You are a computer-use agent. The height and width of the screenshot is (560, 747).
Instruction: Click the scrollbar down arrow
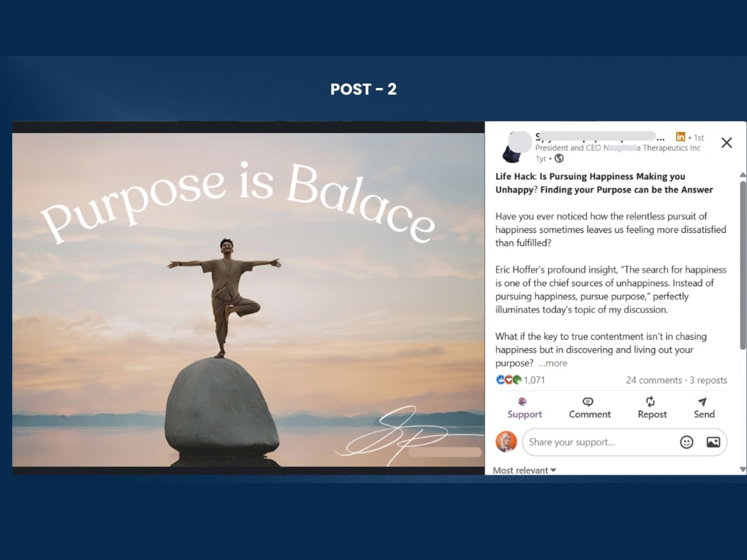743,470
